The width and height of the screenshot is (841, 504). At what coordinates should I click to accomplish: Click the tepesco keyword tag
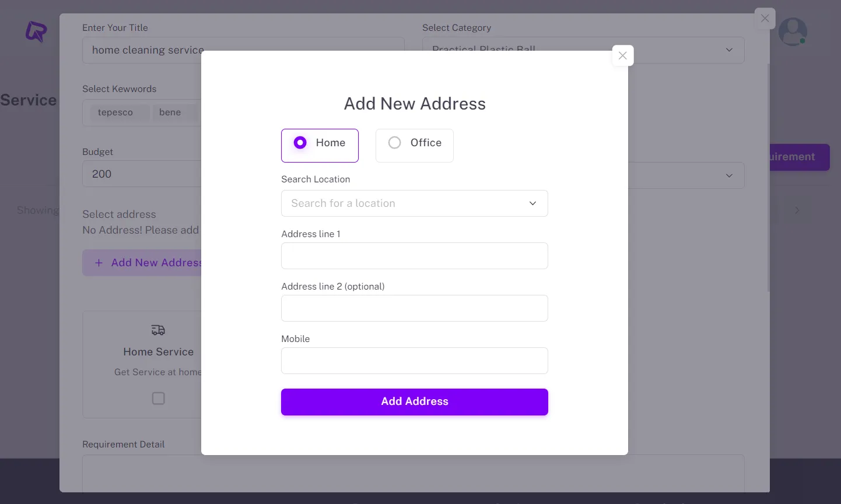pos(115,112)
